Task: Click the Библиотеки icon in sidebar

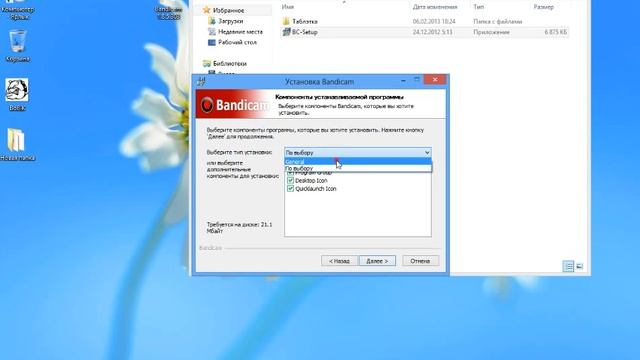Action: 207,63
